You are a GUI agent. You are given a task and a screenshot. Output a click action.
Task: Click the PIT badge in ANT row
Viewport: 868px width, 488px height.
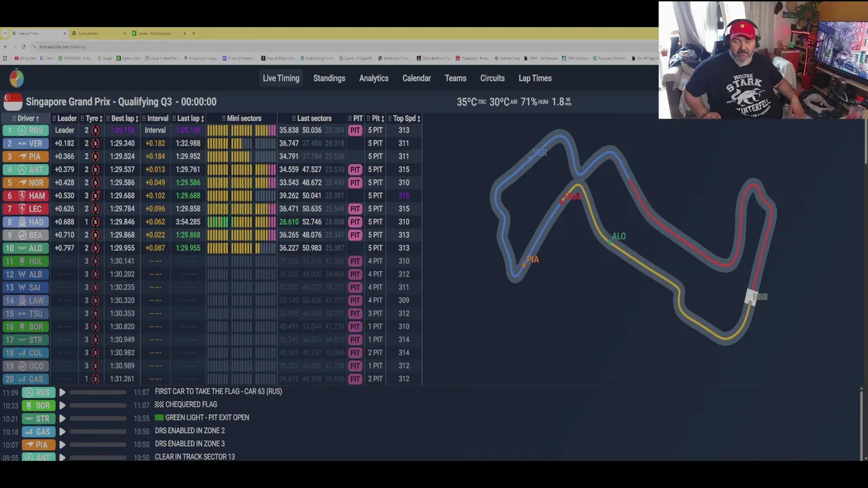pos(355,169)
